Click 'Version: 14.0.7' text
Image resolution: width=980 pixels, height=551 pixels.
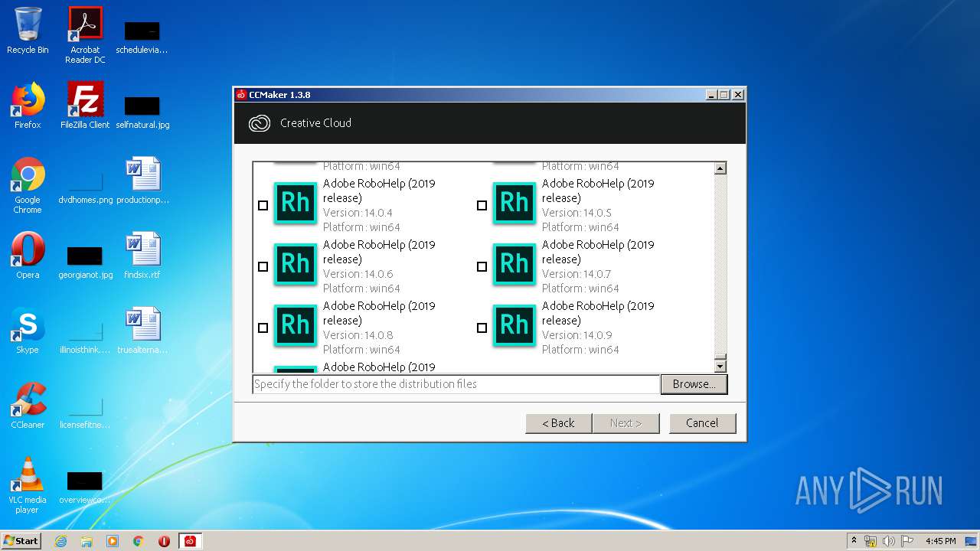(x=577, y=274)
